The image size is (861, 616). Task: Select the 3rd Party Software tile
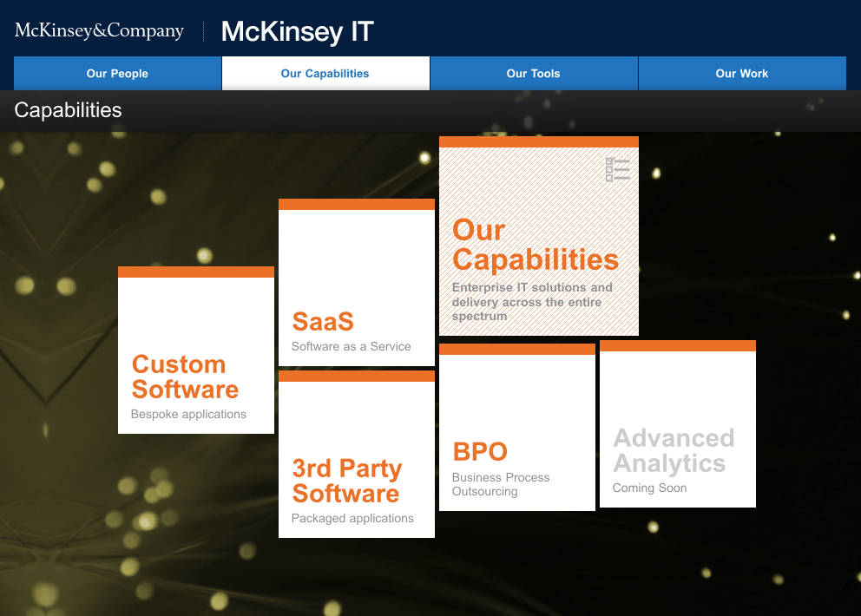coord(357,454)
